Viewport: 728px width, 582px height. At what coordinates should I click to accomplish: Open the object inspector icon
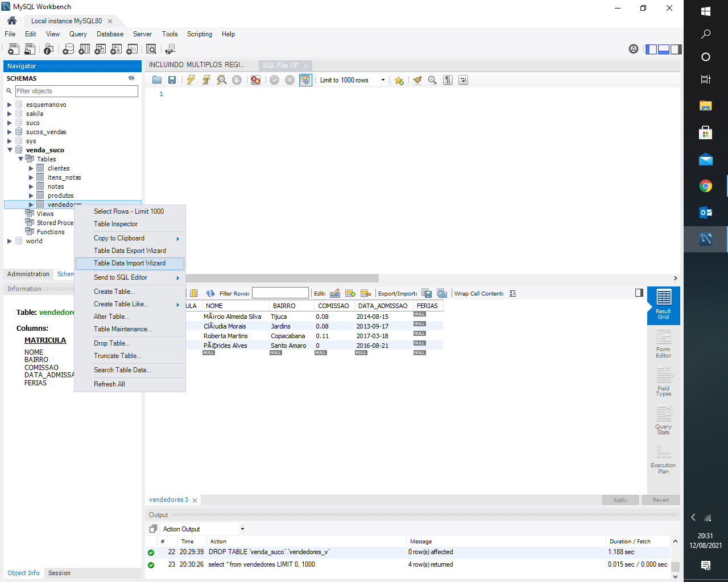pyautogui.click(x=49, y=49)
